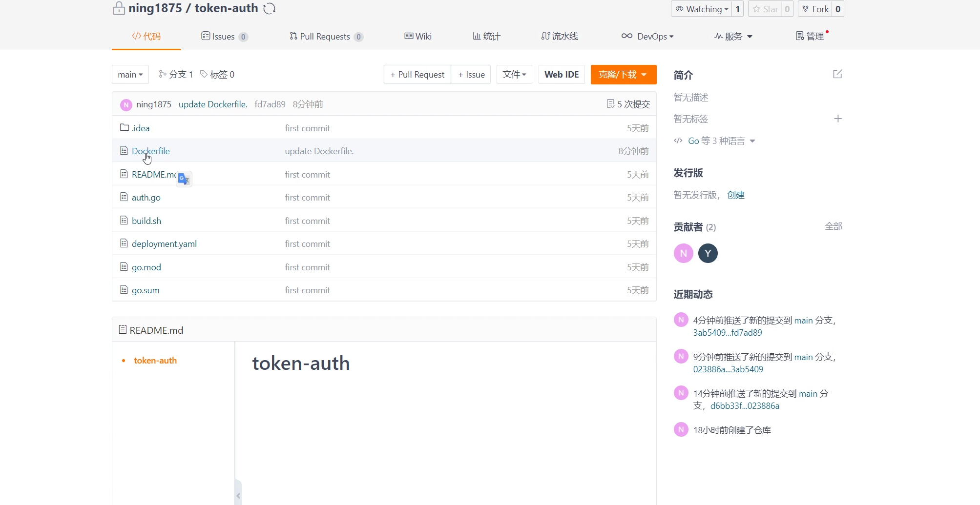This screenshot has width=980, height=505.
Task: Click avatar beside 18小时前创建了仓库 activity
Action: coord(681,429)
